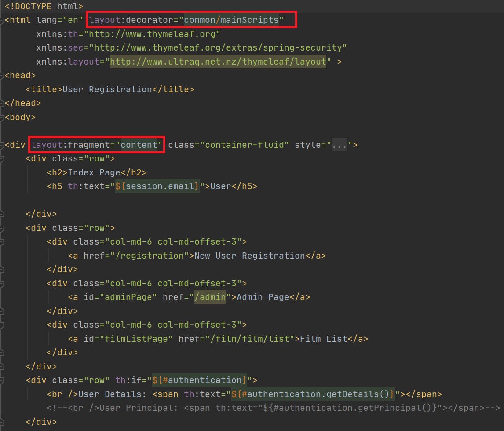This screenshot has height=431, width=504.
Task: Click the ${session.email} expression
Action: 157,186
